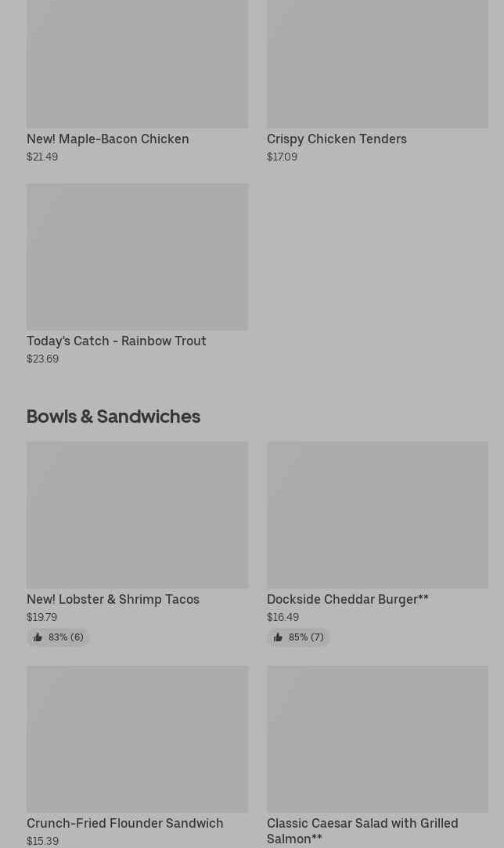Click the New! Lobster & Shrimp Tacos title
The image size is (504, 848).
pyautogui.click(x=113, y=600)
